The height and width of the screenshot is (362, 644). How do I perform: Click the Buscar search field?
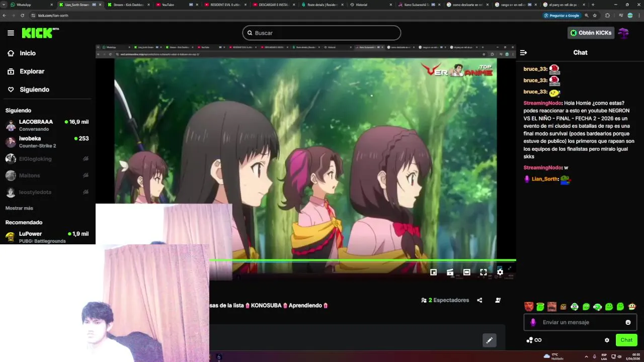point(321,33)
